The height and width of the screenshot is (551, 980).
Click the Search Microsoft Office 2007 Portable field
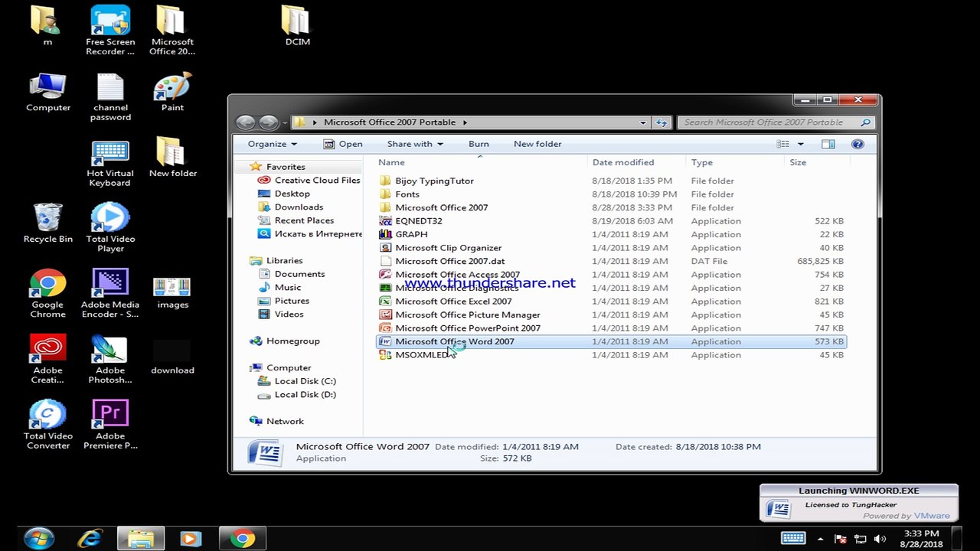point(769,122)
